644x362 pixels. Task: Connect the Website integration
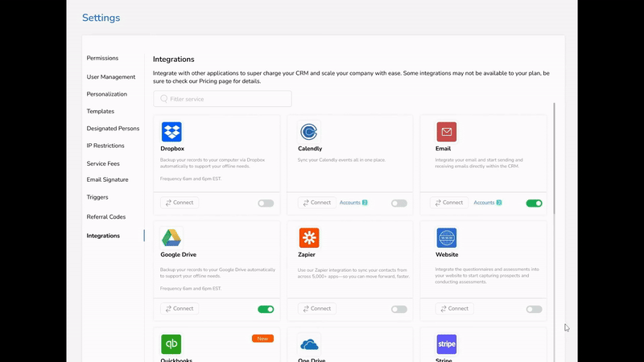tap(455, 309)
